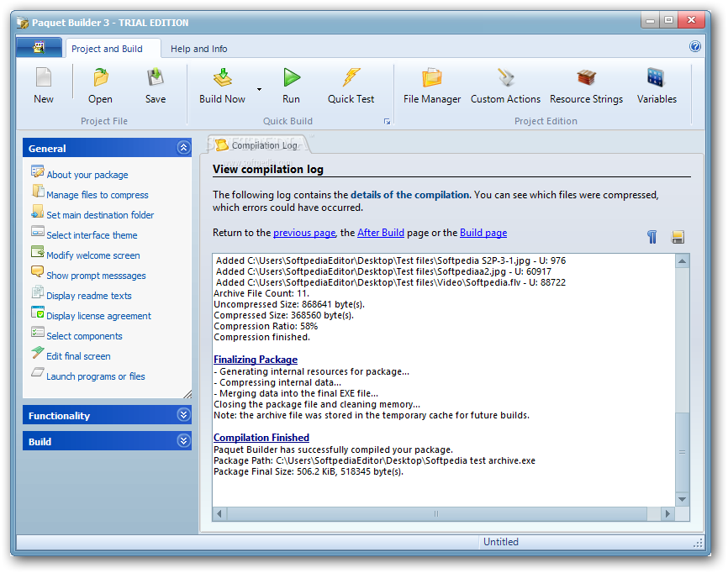Viewport: 728px width, 573px height.
Task: Open the Build Now dropdown arrow
Action: tap(259, 89)
